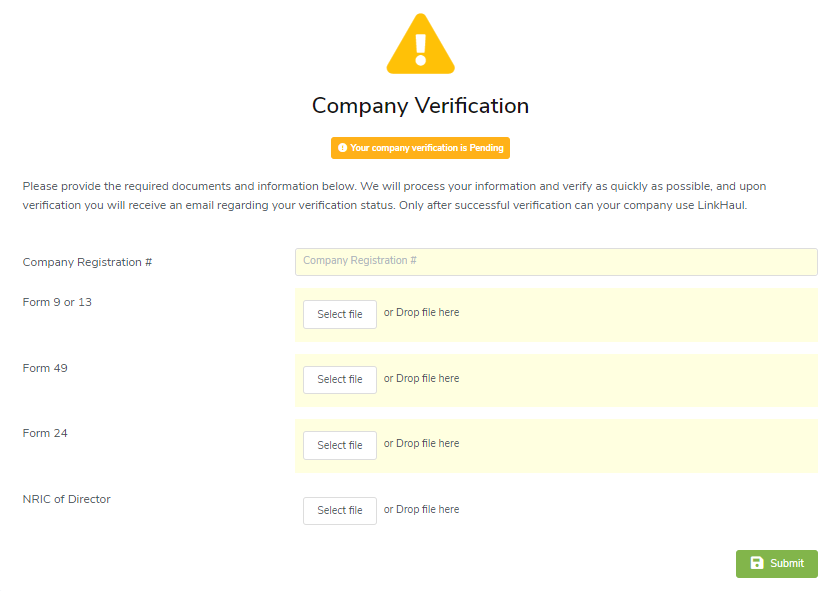This screenshot has width=834, height=591.
Task: Select file for Form 24
Action: tap(339, 445)
